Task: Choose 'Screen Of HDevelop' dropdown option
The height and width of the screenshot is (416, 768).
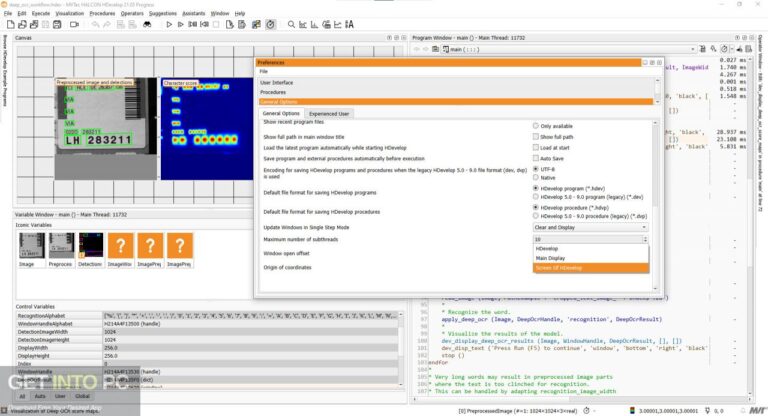Action: pyautogui.click(x=590, y=268)
